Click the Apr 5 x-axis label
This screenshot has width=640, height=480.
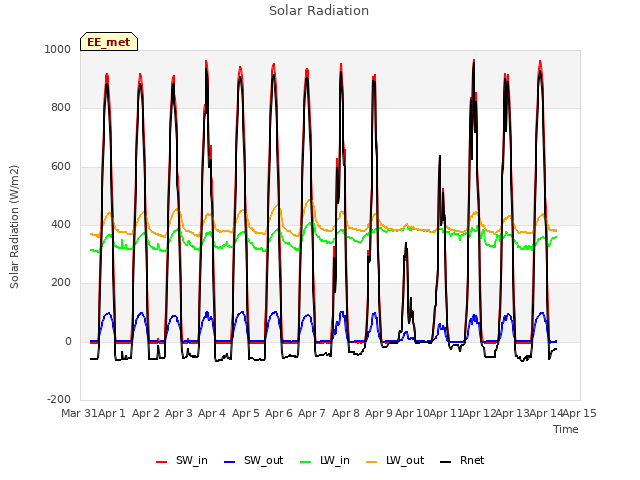point(246,413)
